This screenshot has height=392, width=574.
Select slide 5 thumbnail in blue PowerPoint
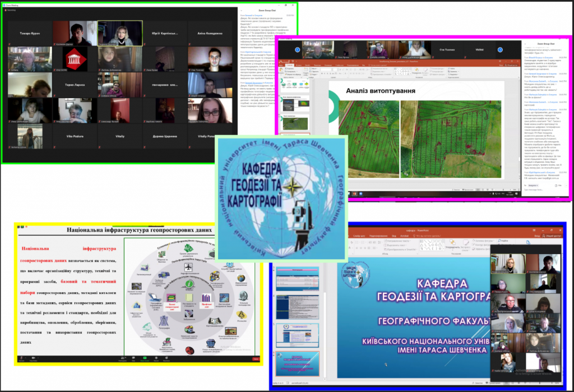pyautogui.click(x=297, y=335)
